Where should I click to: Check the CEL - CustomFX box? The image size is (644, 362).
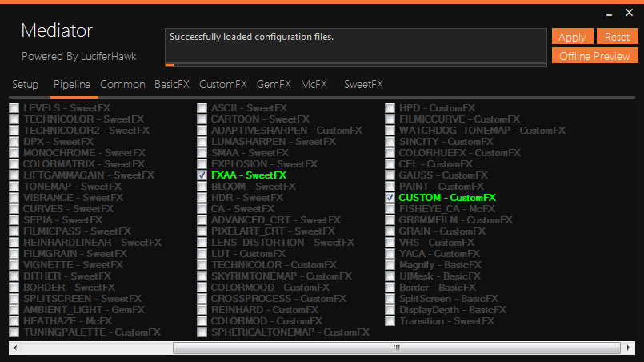pyautogui.click(x=390, y=163)
